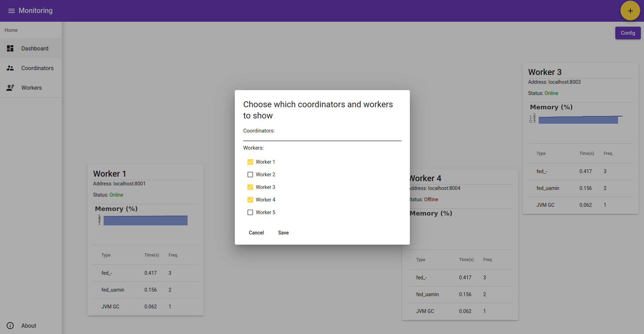Click the Worker 4 card title
Image resolution: width=644 pixels, height=334 pixels.
click(425, 178)
